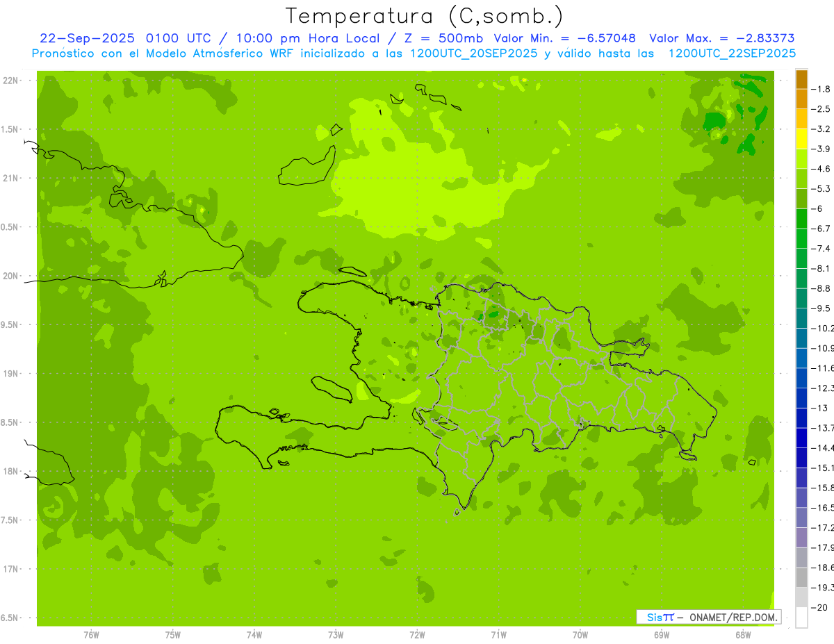Click the '18N' latitude label

pos(11,471)
